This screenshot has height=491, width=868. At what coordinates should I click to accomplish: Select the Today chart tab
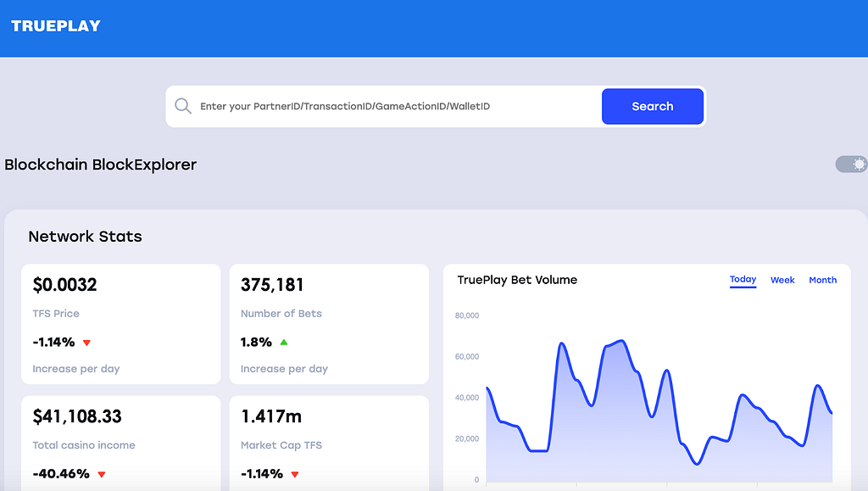pyautogui.click(x=743, y=280)
